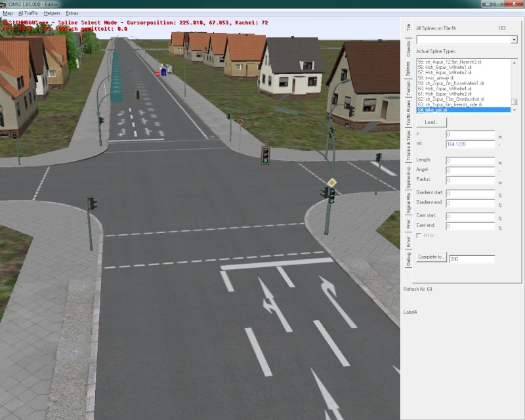Viewport: 525px width, 420px height.
Task: Open the Map menu
Action: tap(8, 13)
